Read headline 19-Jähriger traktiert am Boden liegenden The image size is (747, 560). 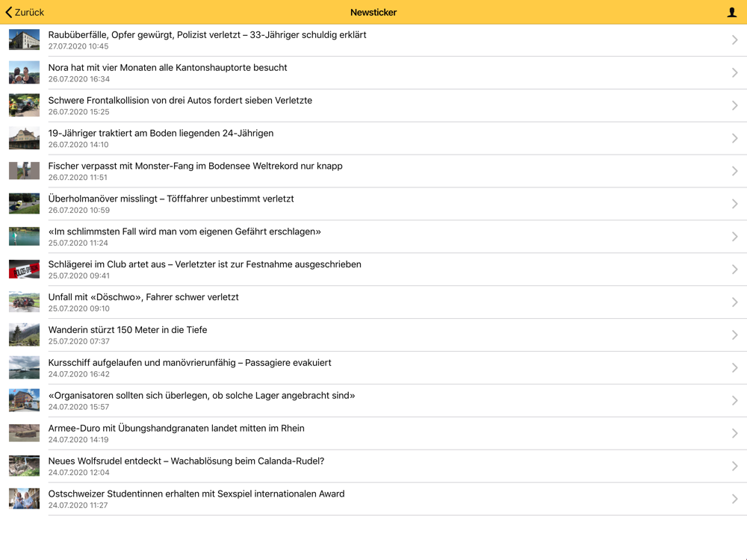[161, 134]
